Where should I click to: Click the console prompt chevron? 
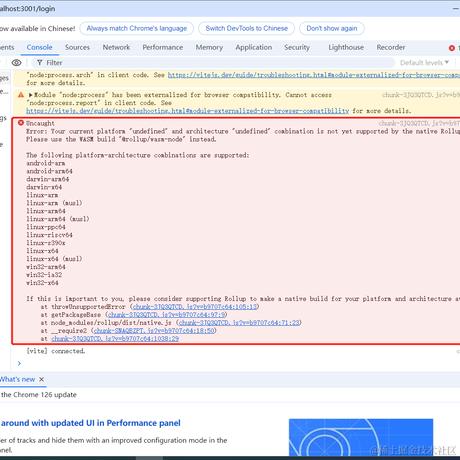pyautogui.click(x=19, y=363)
